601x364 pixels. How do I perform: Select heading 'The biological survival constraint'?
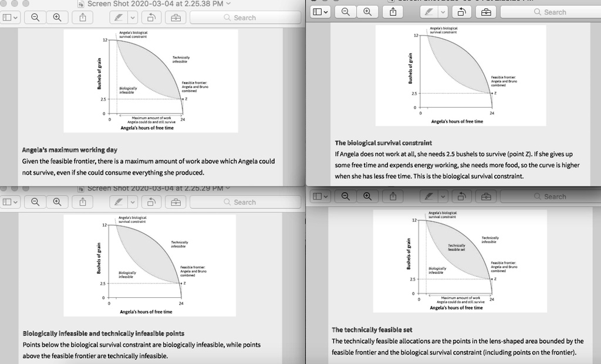(383, 143)
